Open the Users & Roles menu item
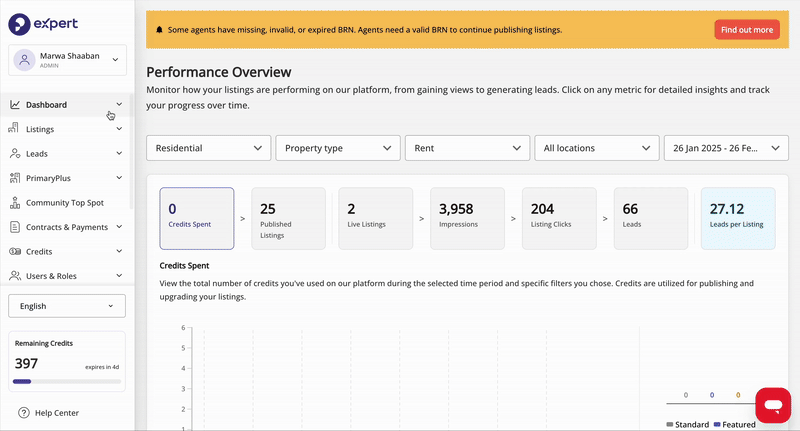Screen dimensions: 800x431 tap(66, 276)
